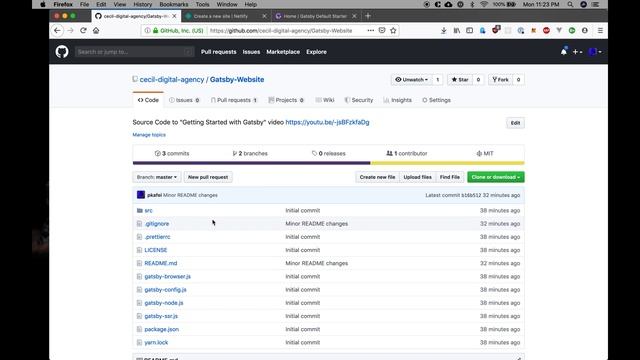This screenshot has height=360, width=640.
Task: Bookmark this page with the star icon
Action: pyautogui.click(x=393, y=31)
